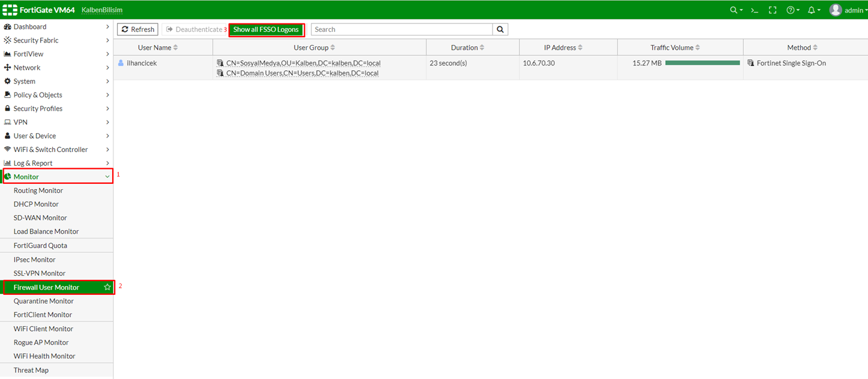Click the magnifier search button beside Search

pos(500,29)
